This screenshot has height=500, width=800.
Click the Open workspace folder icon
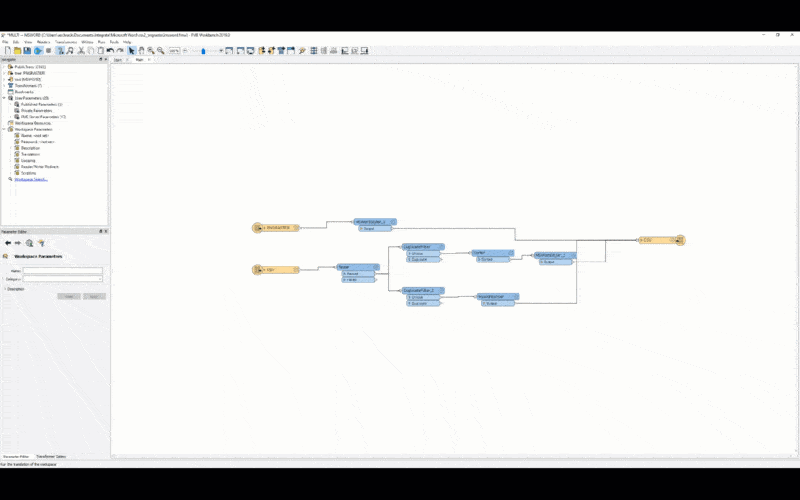point(16,50)
